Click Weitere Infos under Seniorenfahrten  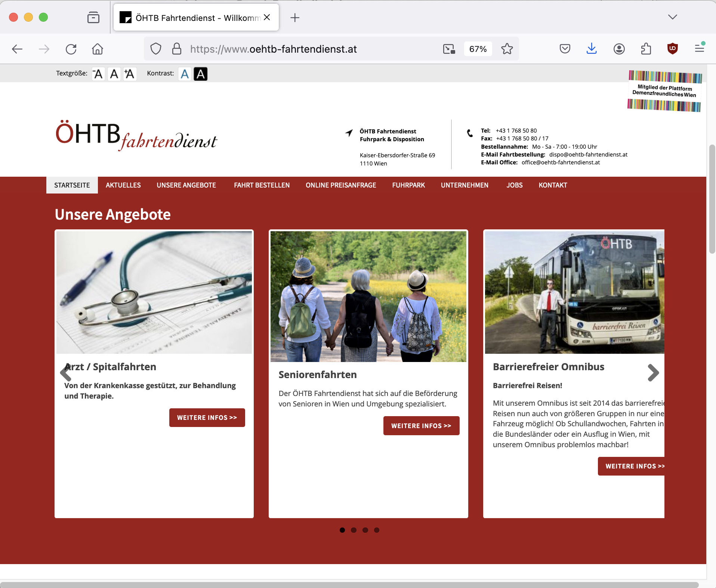click(x=421, y=426)
